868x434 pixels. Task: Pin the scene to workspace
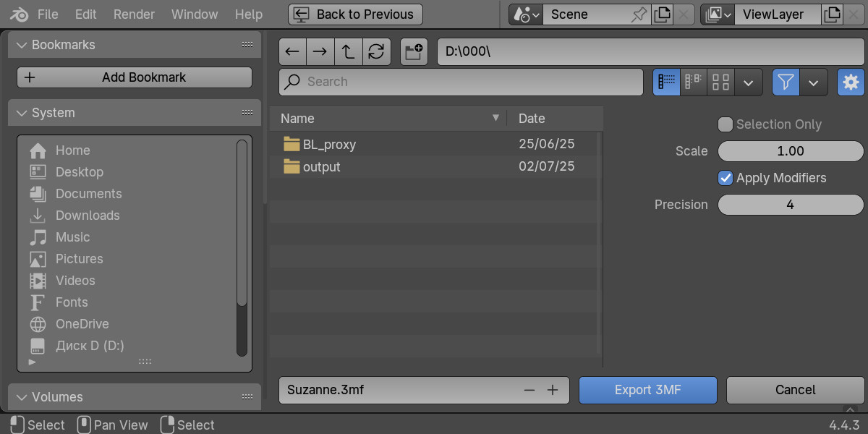(639, 14)
